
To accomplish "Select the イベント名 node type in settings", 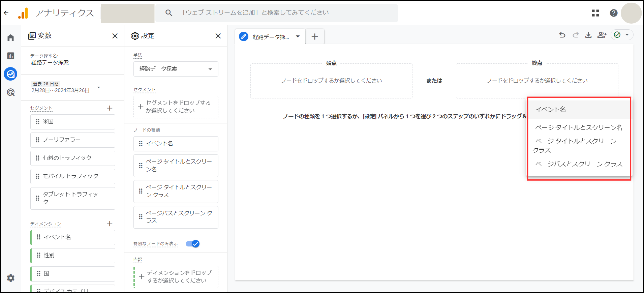I will coord(176,144).
